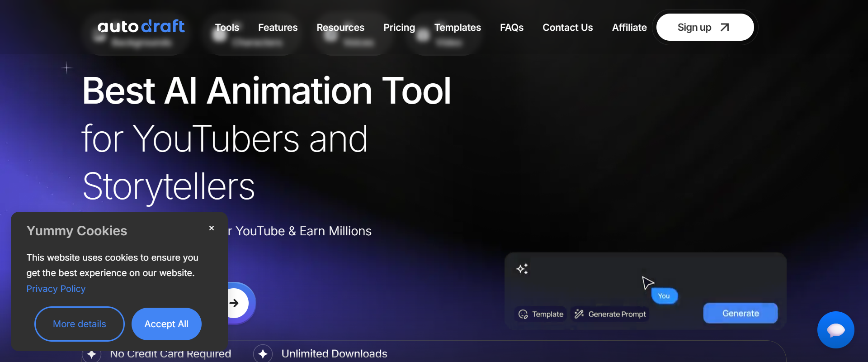Open the live chat bubble icon

tap(835, 330)
